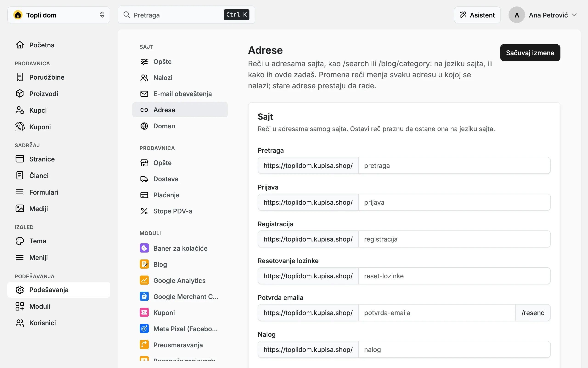The width and height of the screenshot is (588, 368).
Task: Click the Registracija URL slug field
Action: pyautogui.click(x=454, y=239)
